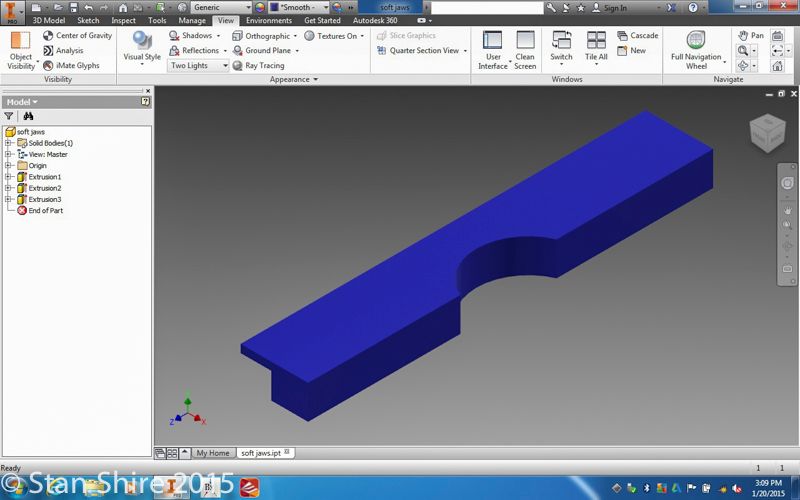The image size is (800, 500).
Task: Toggle Ray Tracing on
Action: click(258, 66)
